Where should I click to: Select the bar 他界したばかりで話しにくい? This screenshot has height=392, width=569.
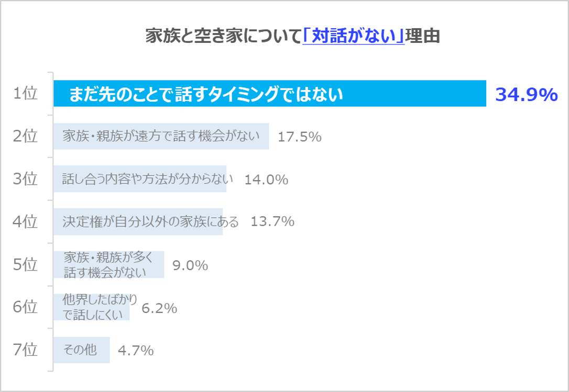pyautogui.click(x=91, y=307)
